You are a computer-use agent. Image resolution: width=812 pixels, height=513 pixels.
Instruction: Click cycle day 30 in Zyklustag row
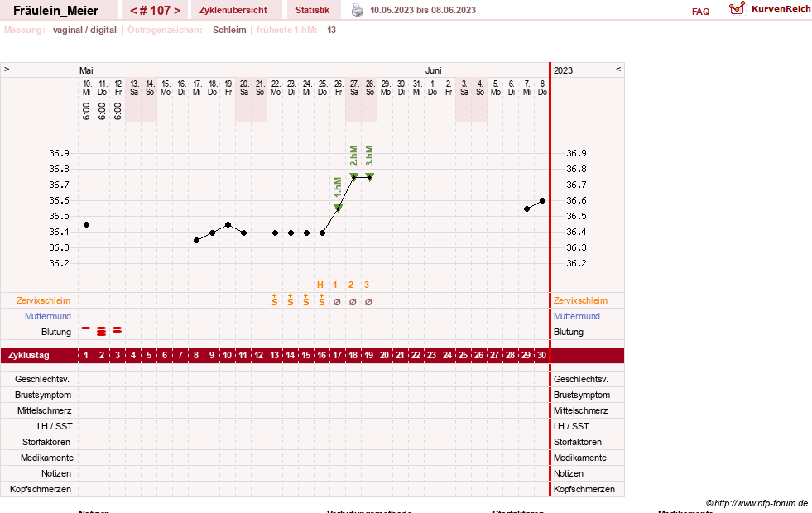point(541,355)
